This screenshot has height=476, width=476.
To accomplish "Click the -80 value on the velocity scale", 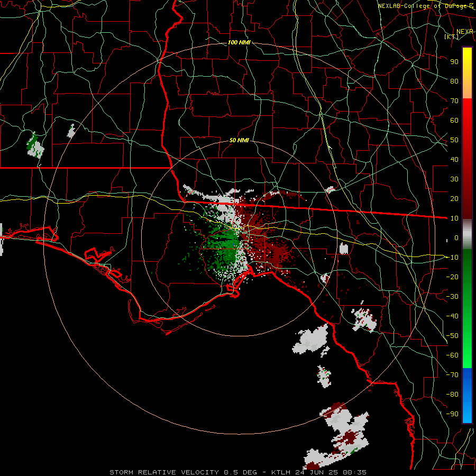I will (452, 395).
